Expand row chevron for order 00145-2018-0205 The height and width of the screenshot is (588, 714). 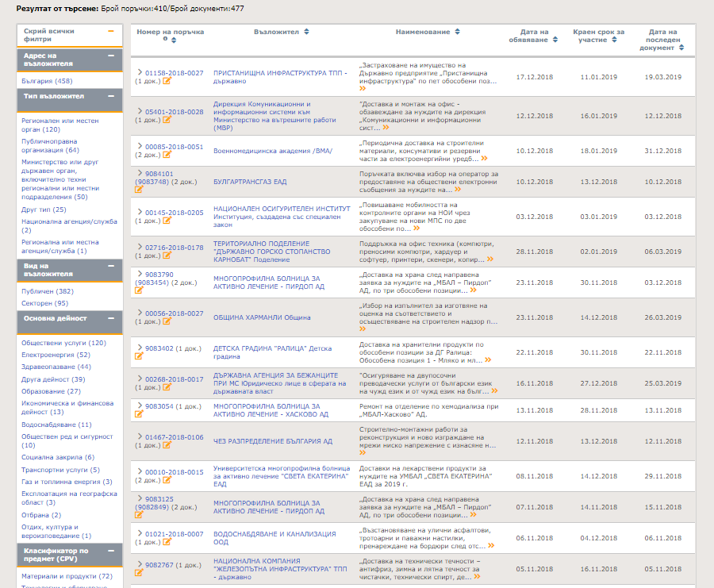coord(140,213)
